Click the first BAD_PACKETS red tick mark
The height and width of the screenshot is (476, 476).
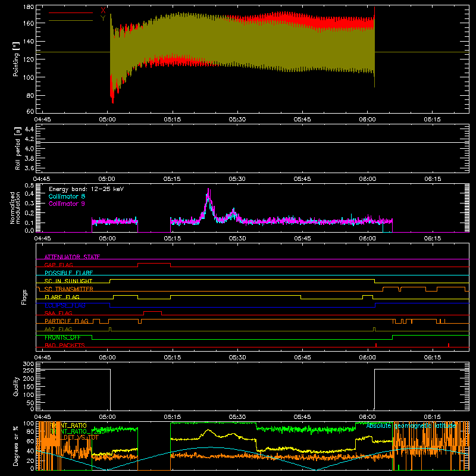[x=376, y=345]
